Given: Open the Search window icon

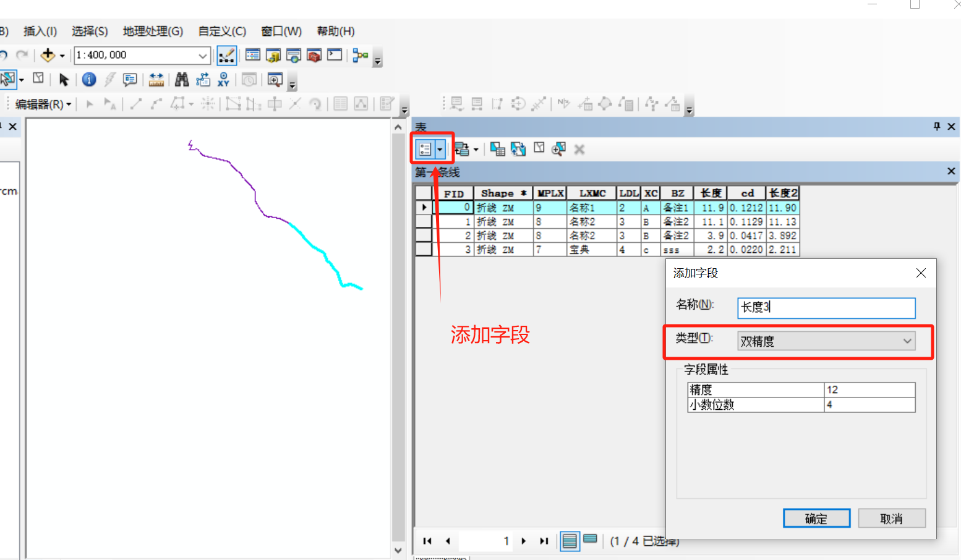Looking at the screenshot, I should 294,55.
